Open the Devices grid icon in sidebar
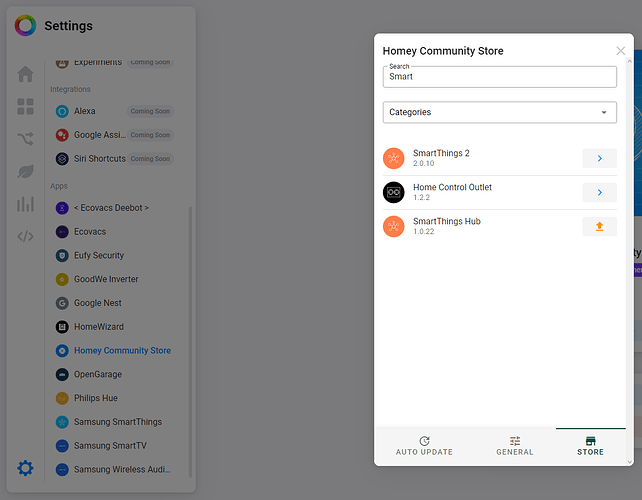The width and height of the screenshot is (642, 500). pos(25,106)
